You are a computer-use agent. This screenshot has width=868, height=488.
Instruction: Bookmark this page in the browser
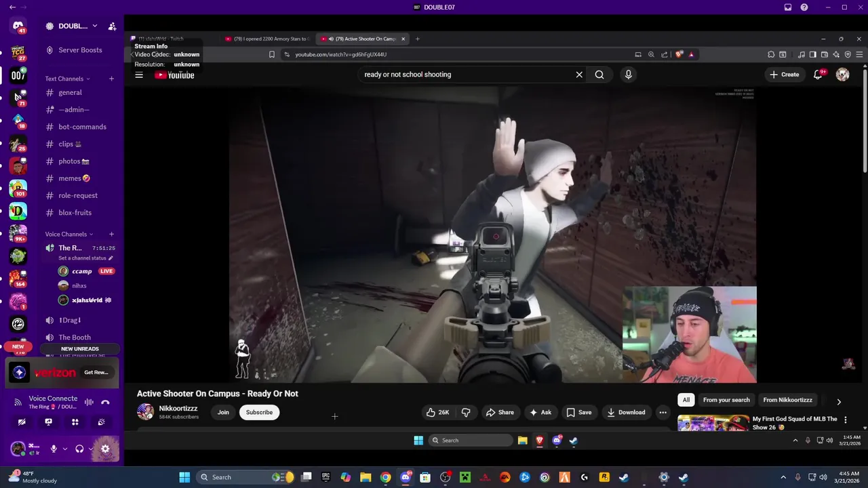click(x=272, y=54)
